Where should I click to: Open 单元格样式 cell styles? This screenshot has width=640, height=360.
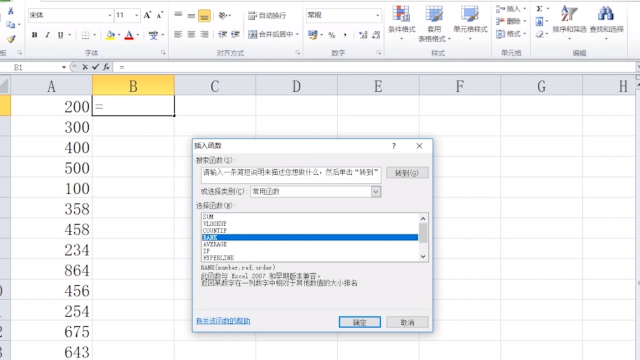(470, 22)
